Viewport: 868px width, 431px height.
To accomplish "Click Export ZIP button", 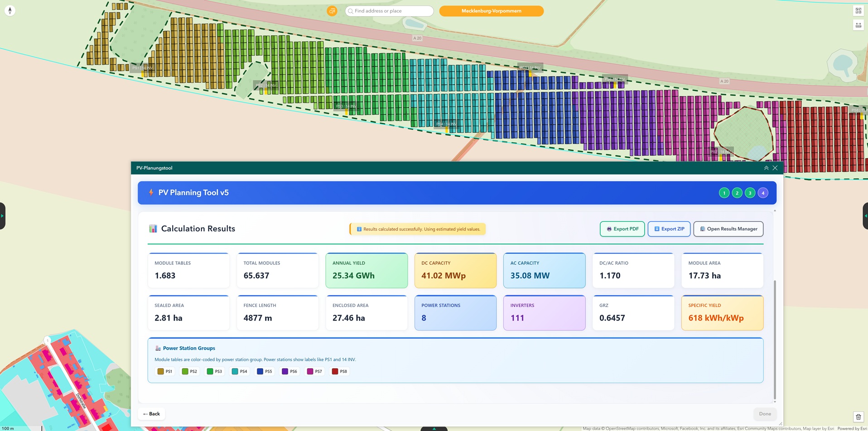I will tap(669, 229).
